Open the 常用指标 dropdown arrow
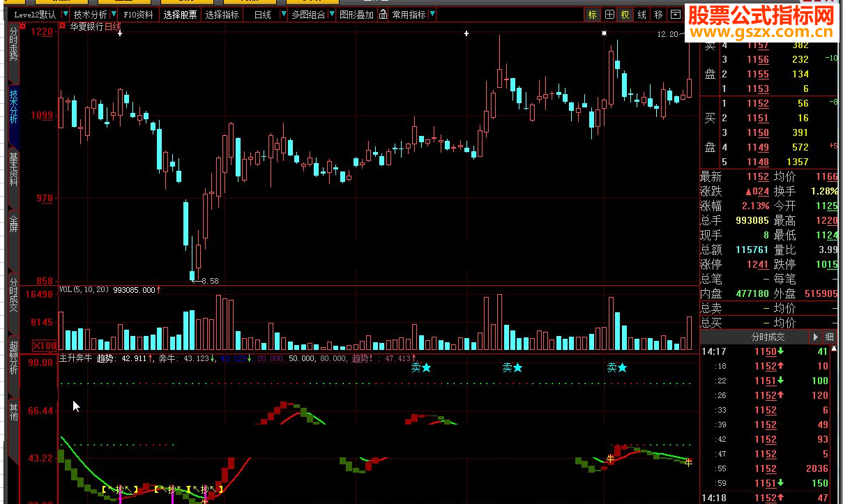 click(432, 15)
